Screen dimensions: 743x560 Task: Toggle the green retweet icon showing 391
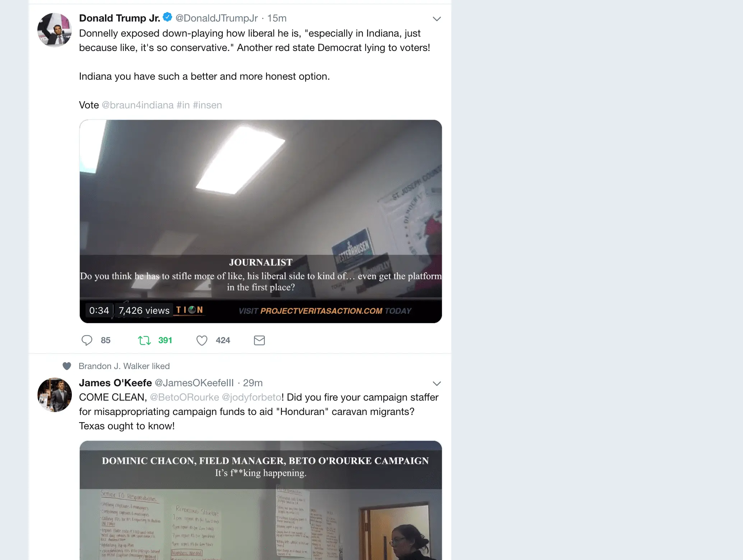[x=144, y=340]
